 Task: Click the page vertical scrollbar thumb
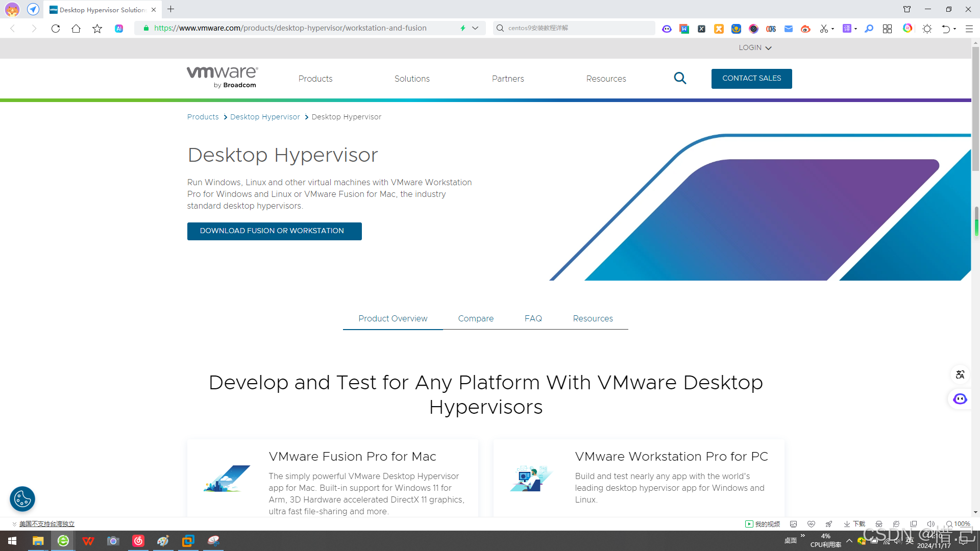[x=975, y=110]
